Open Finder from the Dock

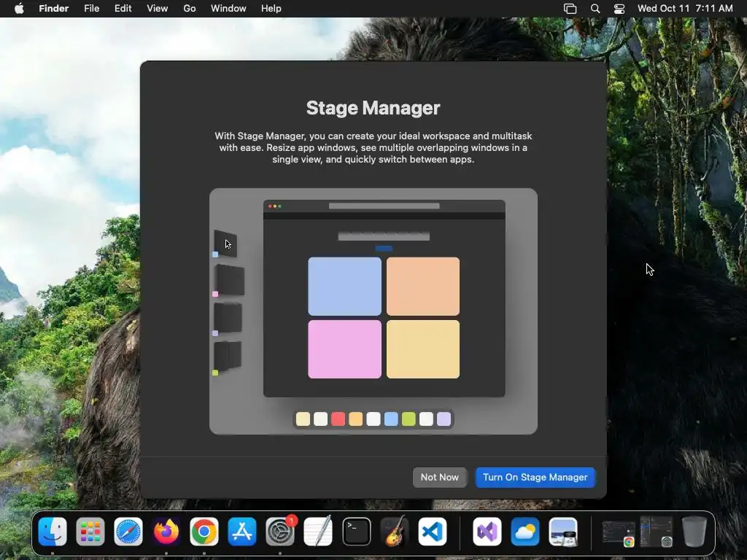coord(53,532)
